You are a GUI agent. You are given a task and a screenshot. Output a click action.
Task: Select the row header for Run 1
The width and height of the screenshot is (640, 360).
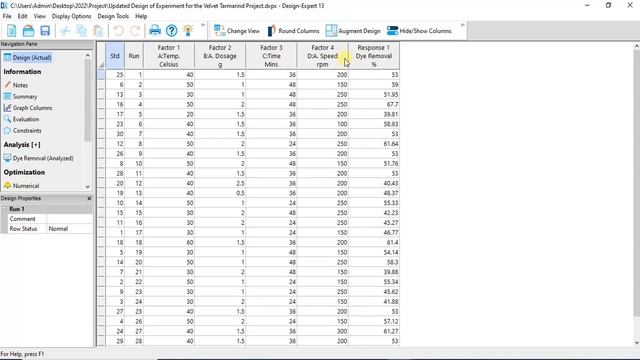point(101,75)
